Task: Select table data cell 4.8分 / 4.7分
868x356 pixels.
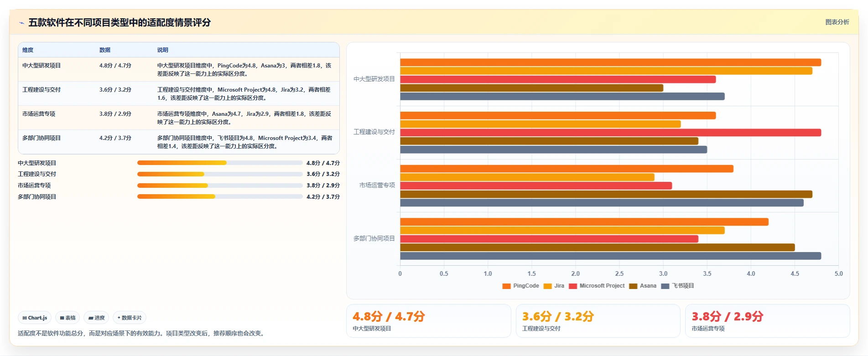Action: tap(115, 66)
